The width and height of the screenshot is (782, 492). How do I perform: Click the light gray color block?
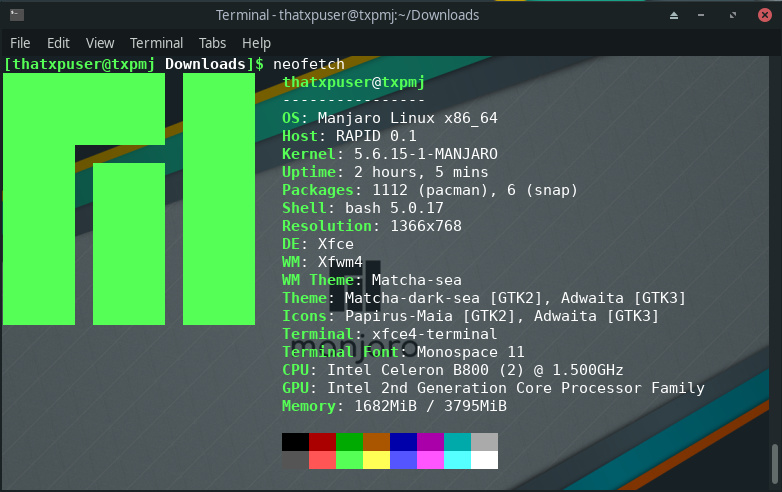484,442
